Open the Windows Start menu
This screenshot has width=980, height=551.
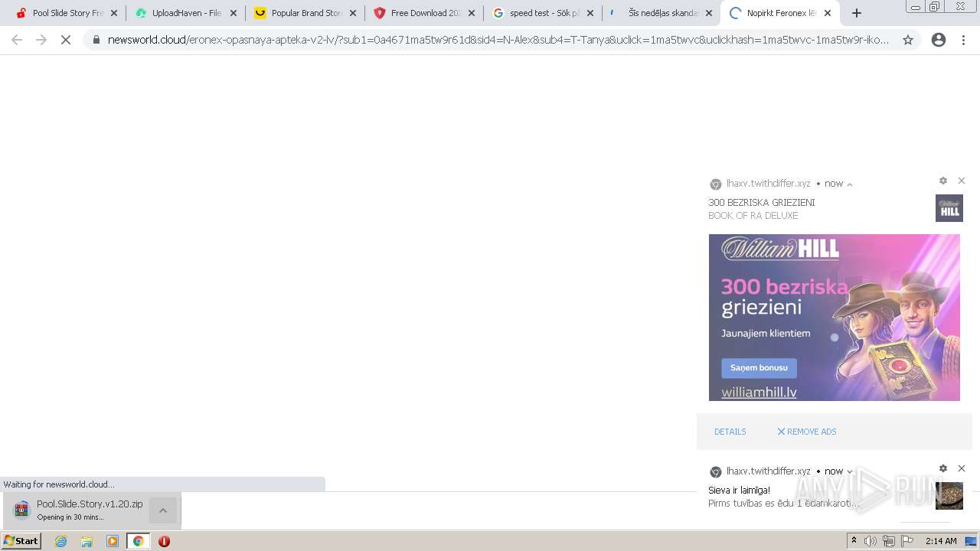click(x=21, y=541)
